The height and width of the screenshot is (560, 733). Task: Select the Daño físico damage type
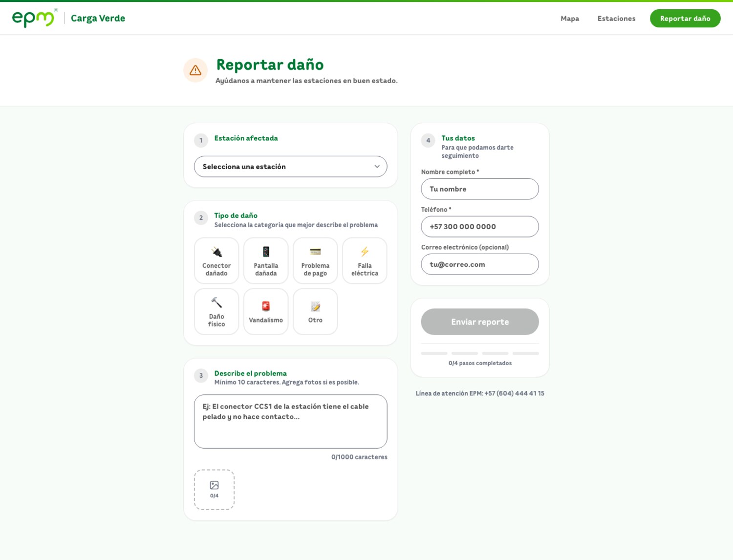click(216, 312)
